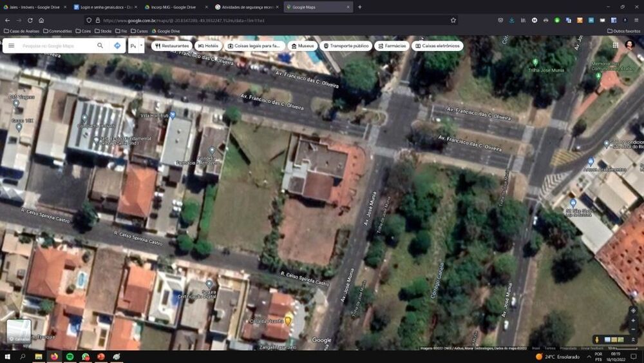Open the Google Maps hamburger menu

point(12,46)
